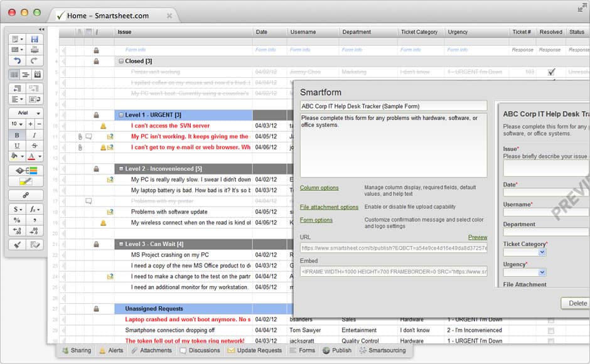Screen dimensions: 590x364
Task: Click the link chain icon
Action: (26, 195)
